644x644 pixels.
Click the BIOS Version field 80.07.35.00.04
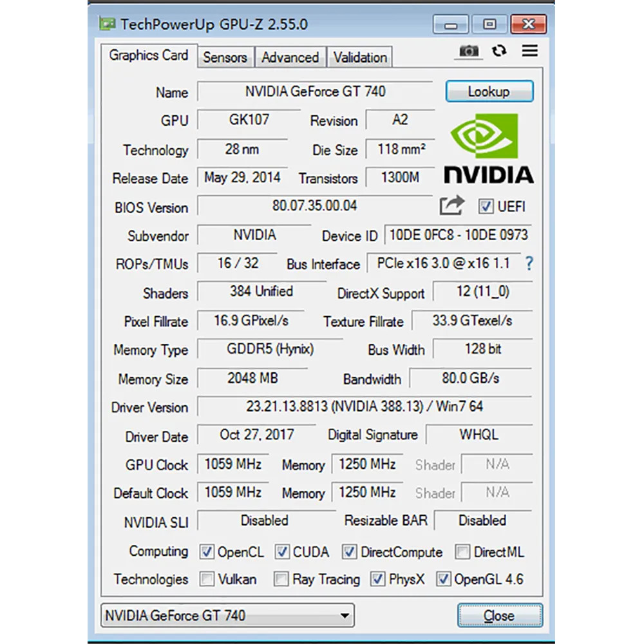315,205
